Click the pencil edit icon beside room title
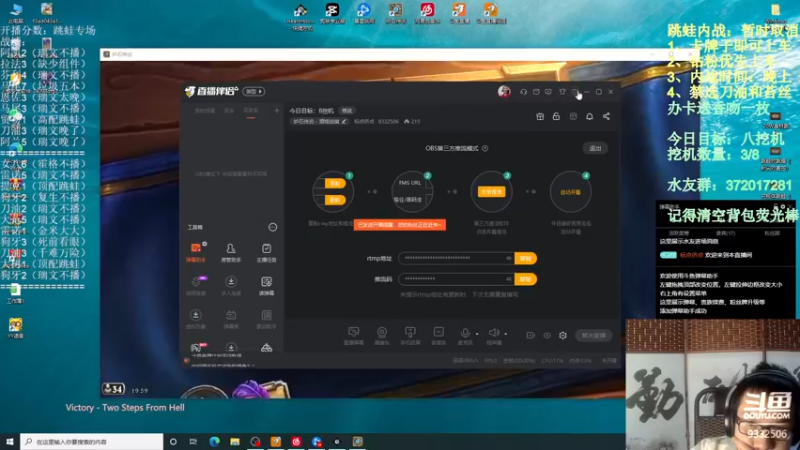The width and height of the screenshot is (800, 450). coord(344,121)
